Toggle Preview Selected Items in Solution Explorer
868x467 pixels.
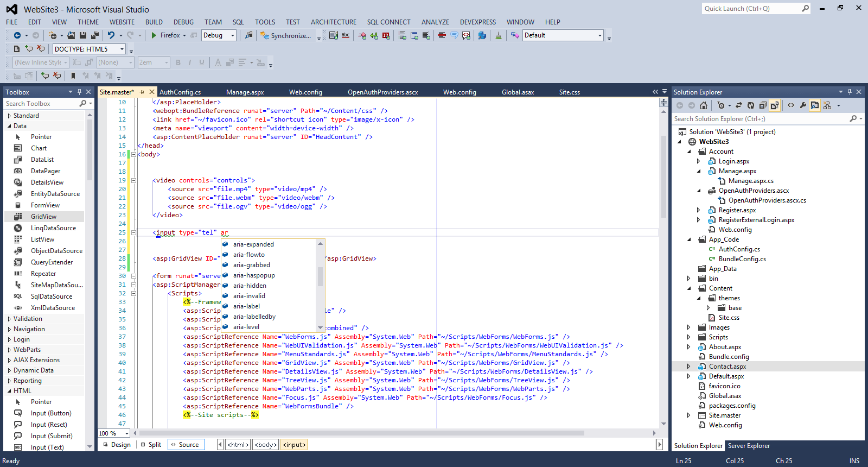coord(815,105)
